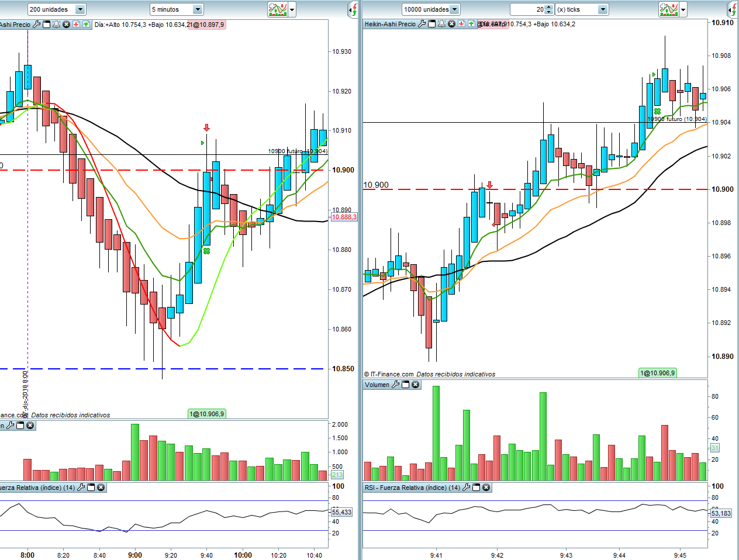The image size is (739, 560).
Task: Maximize left price panel via window icon
Action: [x=47, y=25]
